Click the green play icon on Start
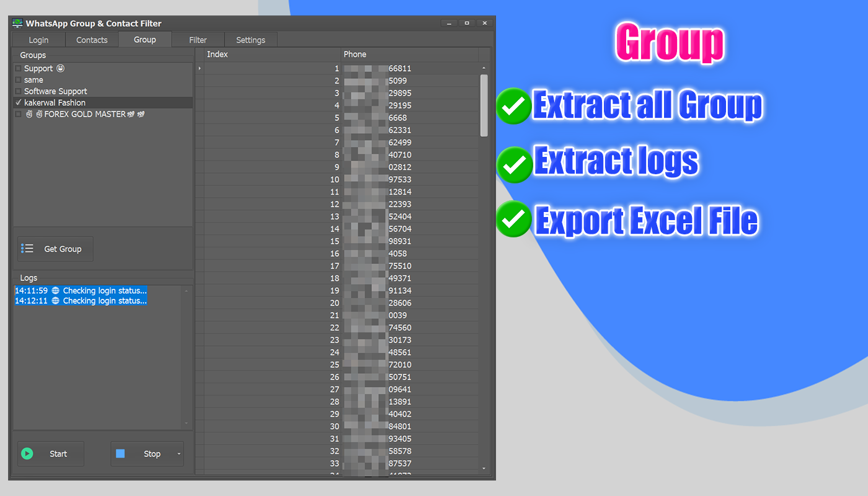The width and height of the screenshot is (868, 496). pyautogui.click(x=27, y=454)
